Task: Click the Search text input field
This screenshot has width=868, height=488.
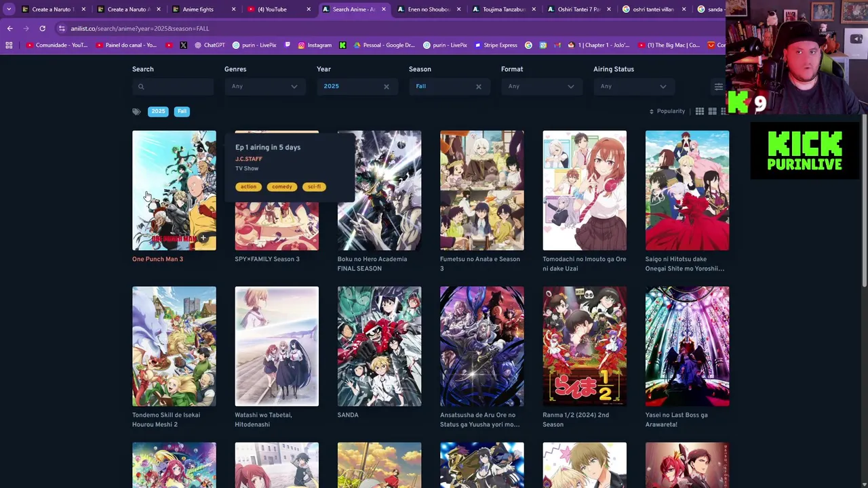Action: pos(173,87)
